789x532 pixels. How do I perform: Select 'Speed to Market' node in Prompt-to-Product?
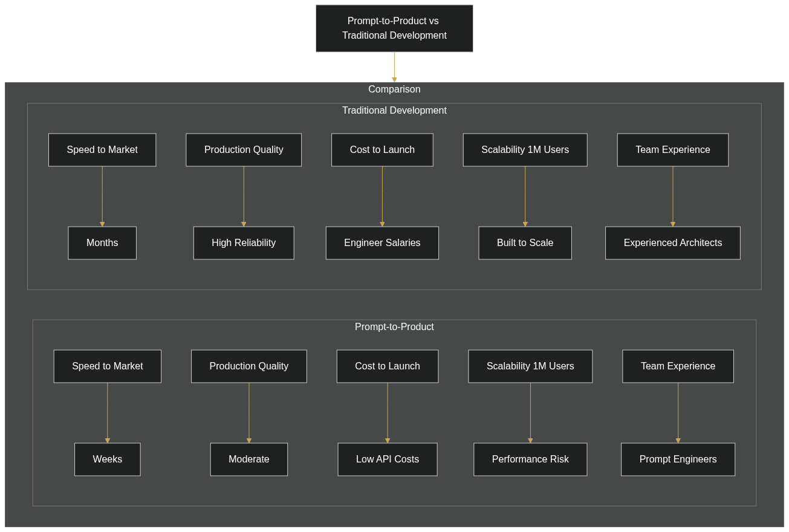click(108, 366)
